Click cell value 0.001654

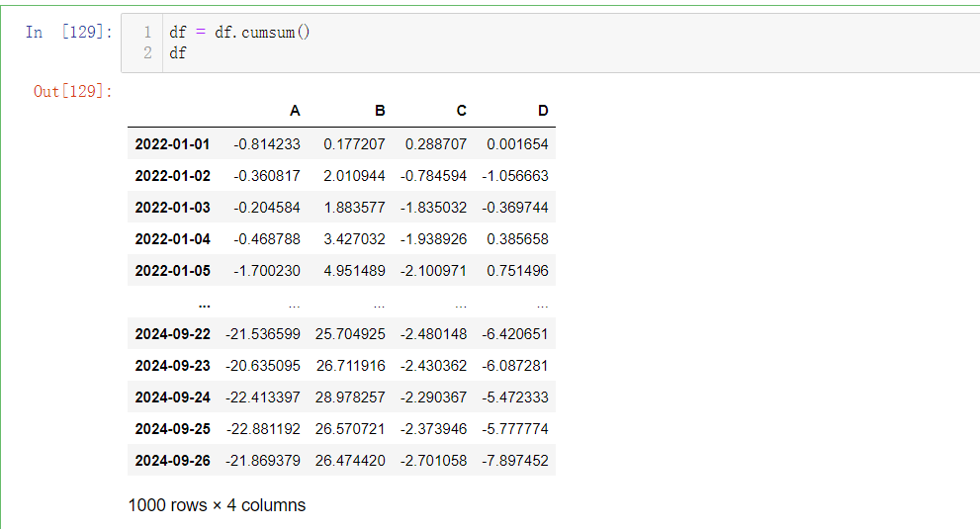point(517,144)
